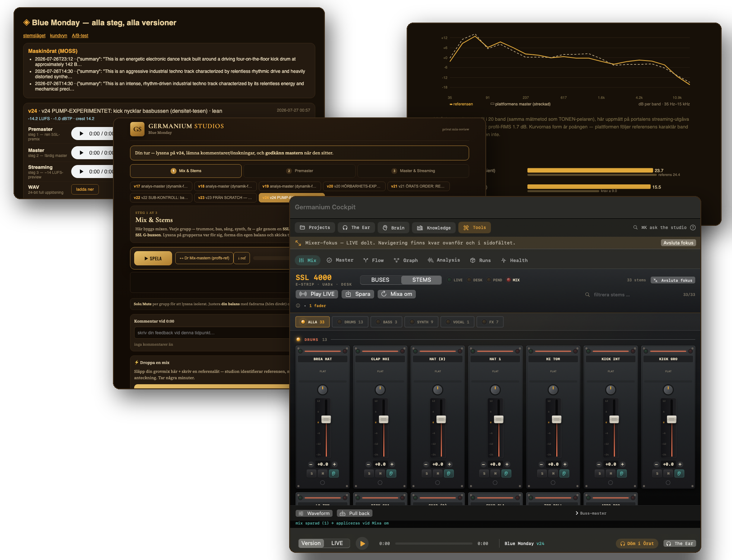Decrease HAT 1 gain with minus
This screenshot has width=732, height=560.
pyautogui.click(x=483, y=464)
